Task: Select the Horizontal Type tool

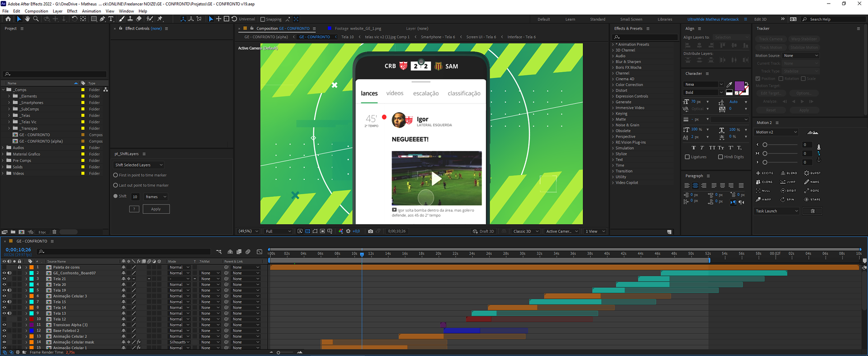Action: tap(111, 19)
